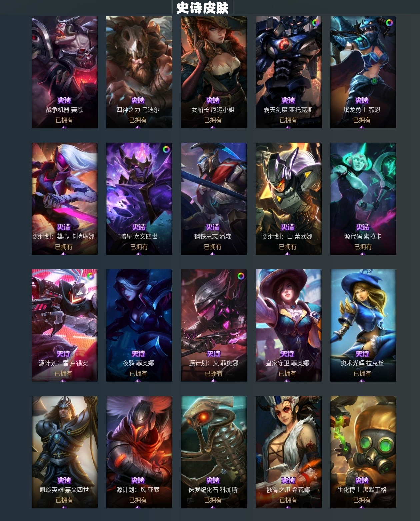
Task: Select the 源计划：风 亚索 skin card
Action: coord(139,452)
